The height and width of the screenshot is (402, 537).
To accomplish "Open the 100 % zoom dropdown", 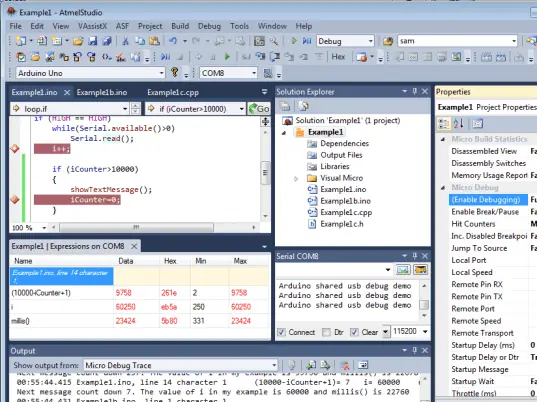I will [44, 228].
